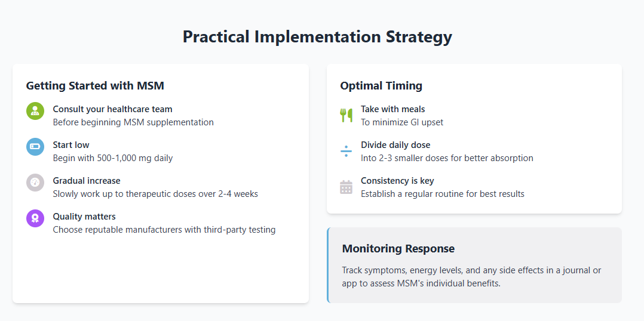Click the green healthcare team doctor icon
Screen dimensions: 644x321
[x=35, y=111]
